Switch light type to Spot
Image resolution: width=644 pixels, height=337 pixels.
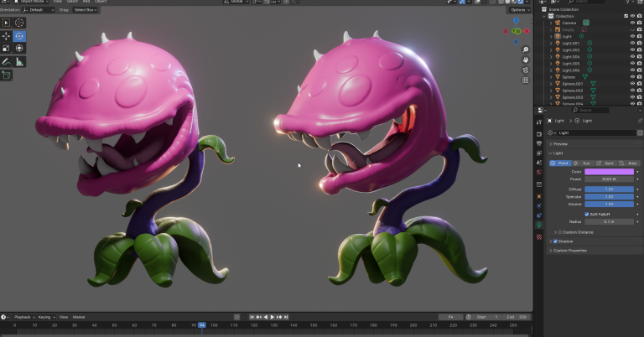tap(605, 163)
